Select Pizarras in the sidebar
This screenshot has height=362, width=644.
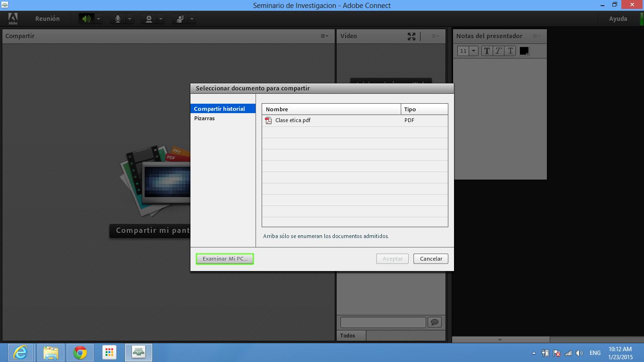pos(223,118)
